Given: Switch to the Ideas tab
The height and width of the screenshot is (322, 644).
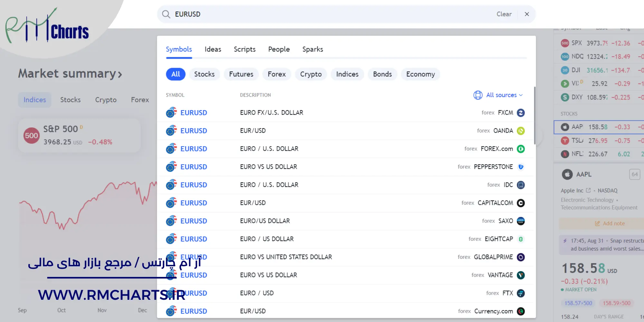Looking at the screenshot, I should click(213, 49).
